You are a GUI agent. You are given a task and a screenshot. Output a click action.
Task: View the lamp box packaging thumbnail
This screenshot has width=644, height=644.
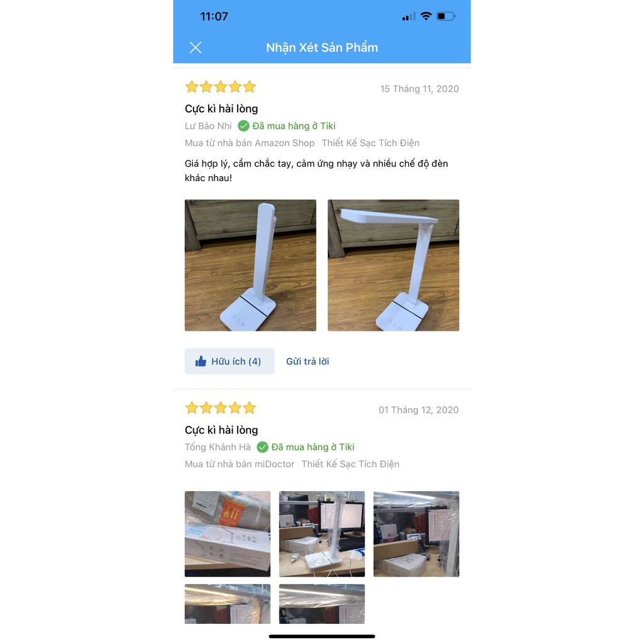228,534
